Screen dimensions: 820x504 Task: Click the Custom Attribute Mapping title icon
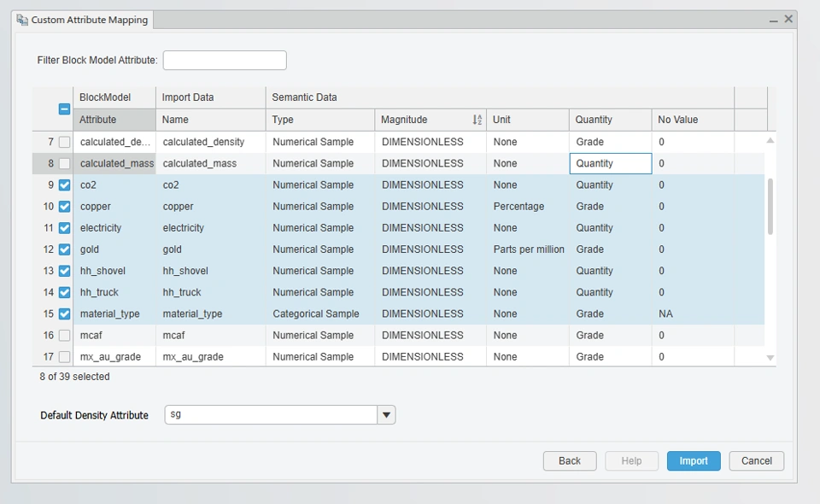(22, 20)
